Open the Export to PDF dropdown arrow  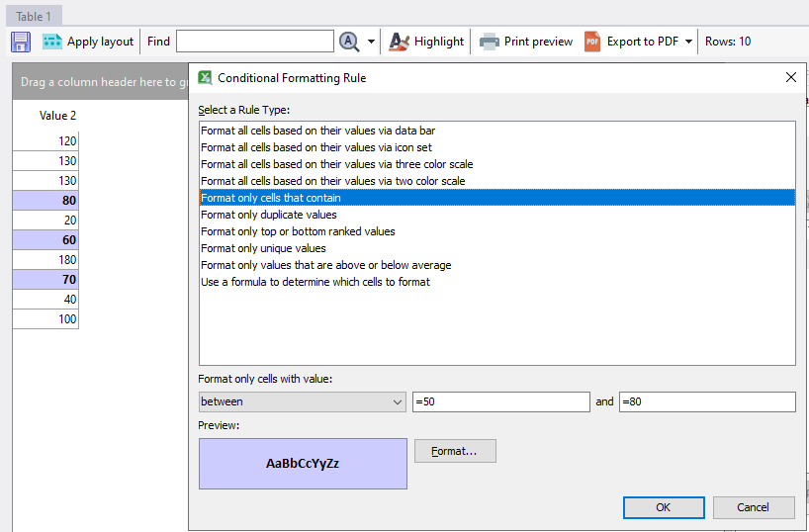pyautogui.click(x=688, y=42)
